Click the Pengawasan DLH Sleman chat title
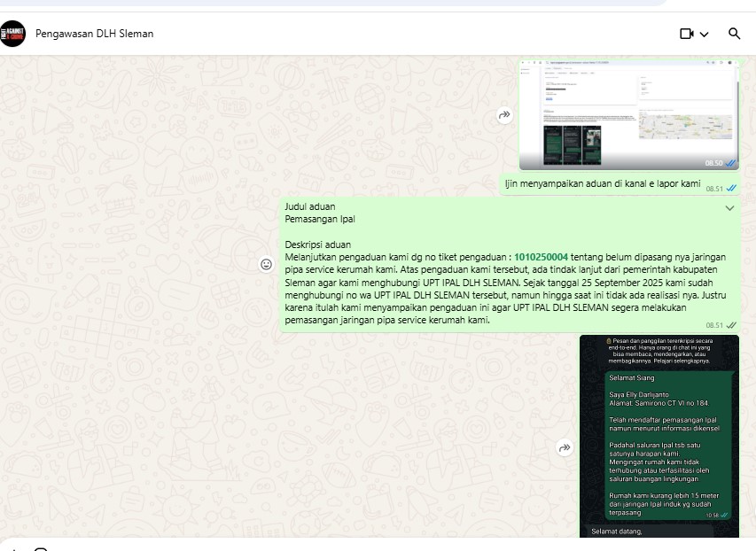 [95, 34]
